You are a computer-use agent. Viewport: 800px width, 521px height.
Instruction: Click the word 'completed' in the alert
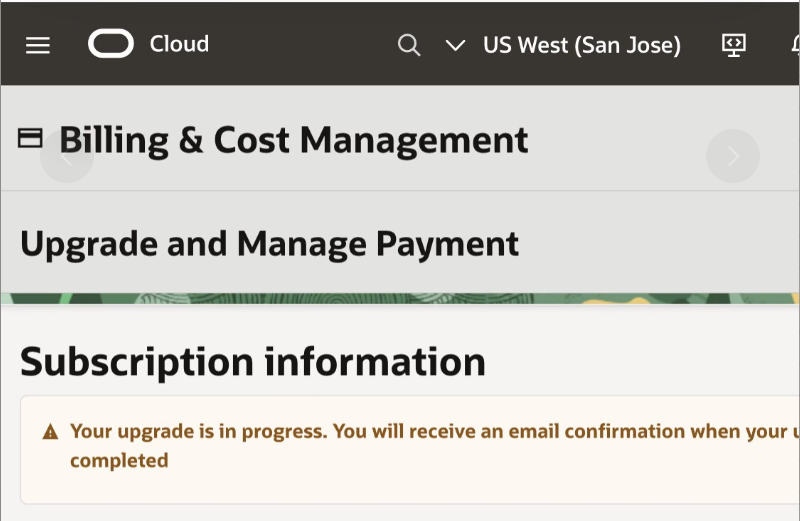tap(118, 461)
